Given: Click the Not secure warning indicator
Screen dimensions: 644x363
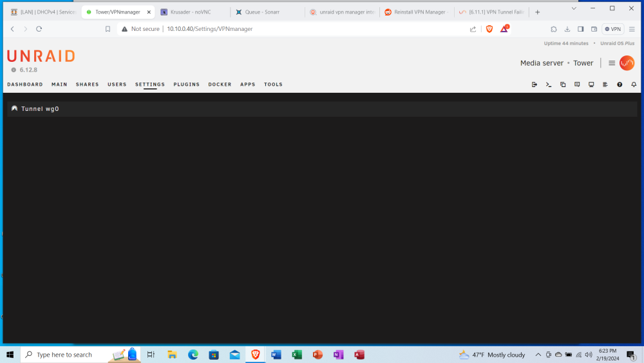Looking at the screenshot, I should pos(140,29).
